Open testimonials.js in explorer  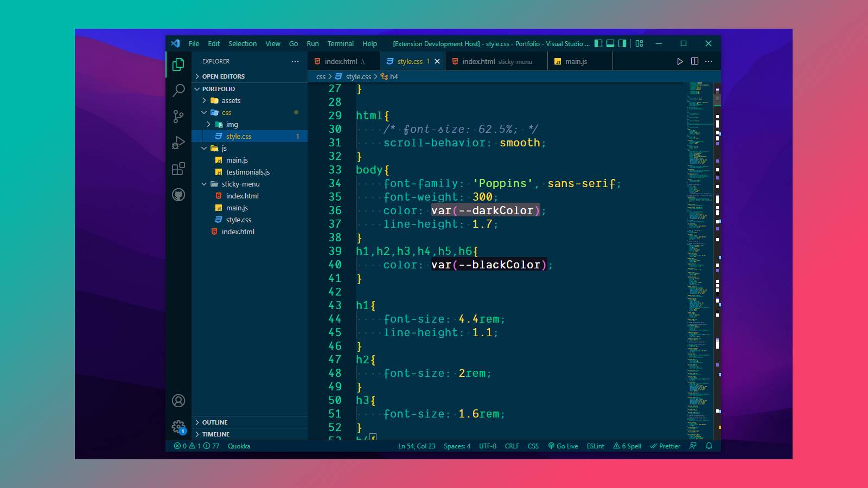[250, 172]
